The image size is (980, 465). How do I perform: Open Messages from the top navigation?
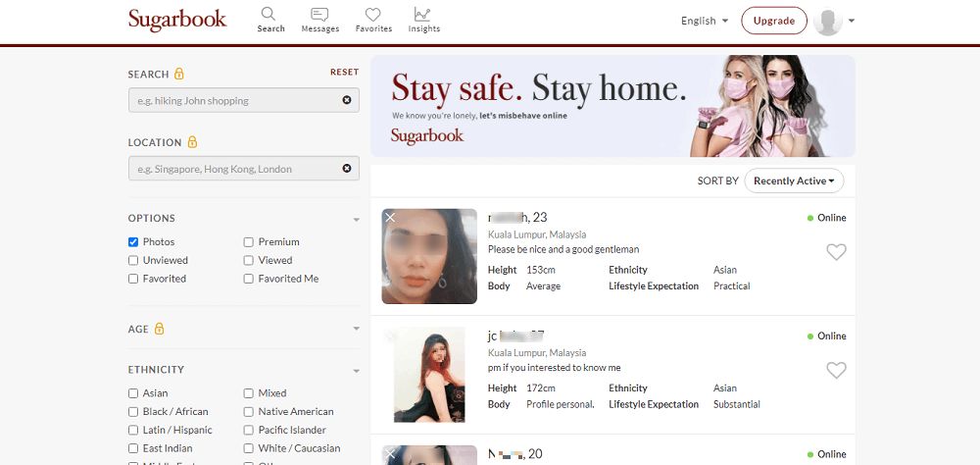pos(320,20)
